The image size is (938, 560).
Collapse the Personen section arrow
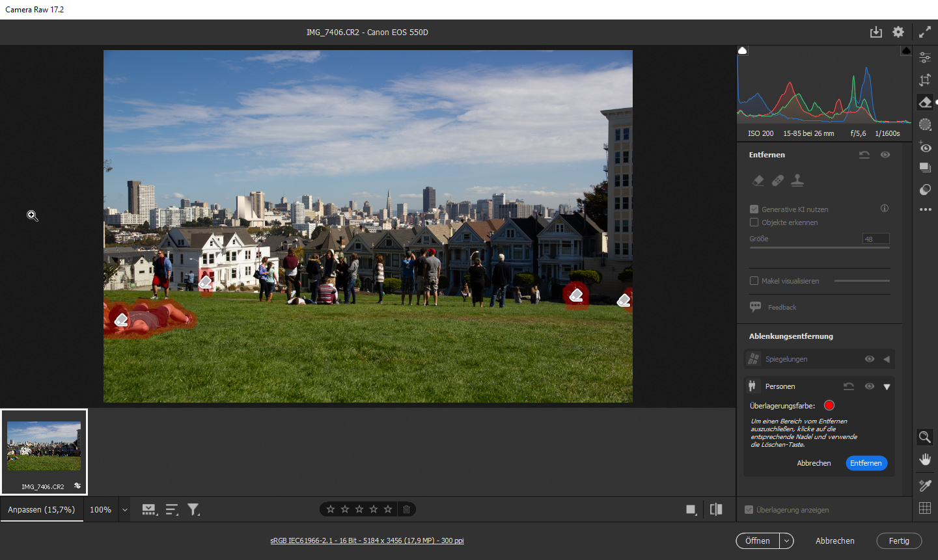click(887, 386)
